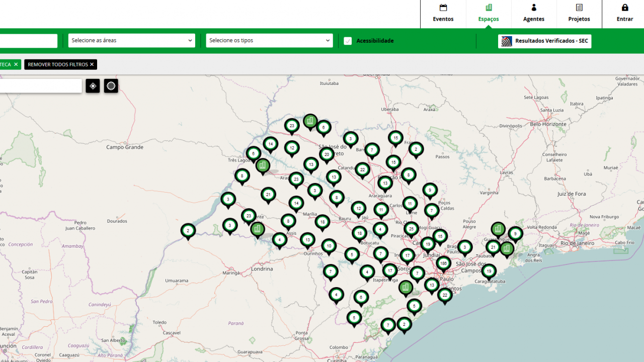Click the Belo Horizonte label on map
Image resolution: width=644 pixels, height=362 pixels.
(548, 124)
